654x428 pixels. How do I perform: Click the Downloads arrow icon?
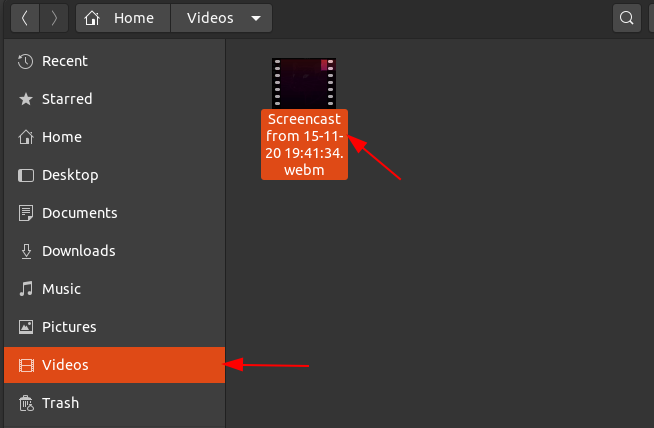26,251
